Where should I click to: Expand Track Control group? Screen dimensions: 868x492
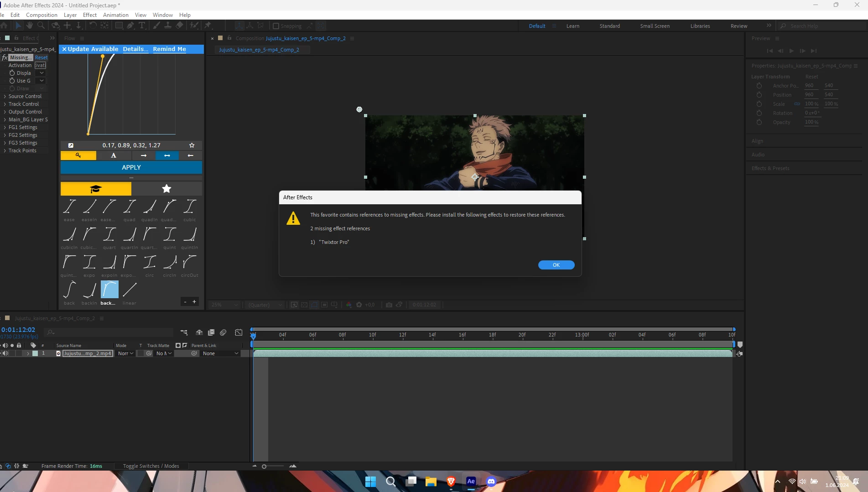pyautogui.click(x=5, y=104)
